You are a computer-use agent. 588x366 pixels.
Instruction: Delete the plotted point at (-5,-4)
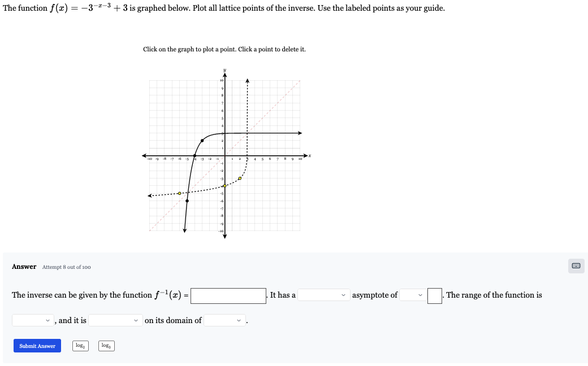181,193
